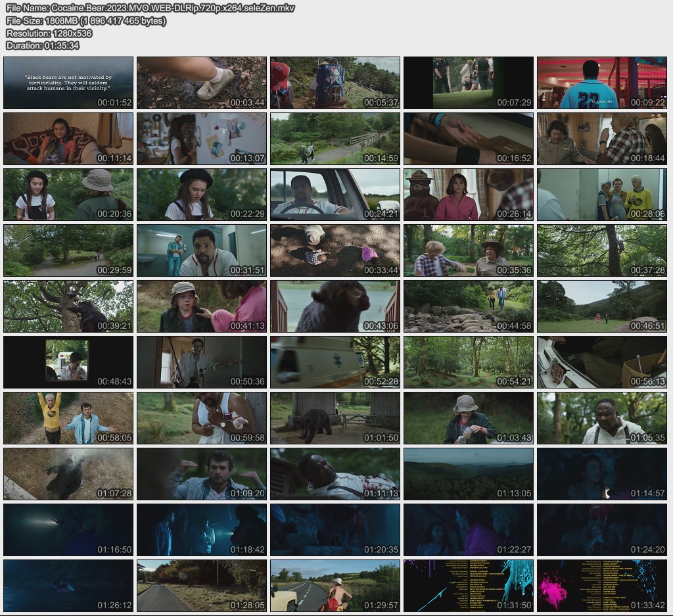Select the flashlight frame at 01:16:50
The width and height of the screenshot is (673, 616).
68,530
